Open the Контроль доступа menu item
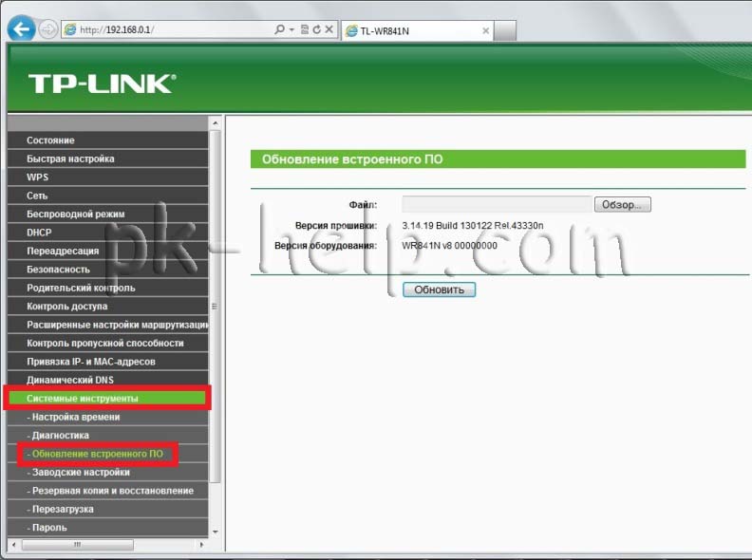The width and height of the screenshot is (752, 560). pos(108,306)
